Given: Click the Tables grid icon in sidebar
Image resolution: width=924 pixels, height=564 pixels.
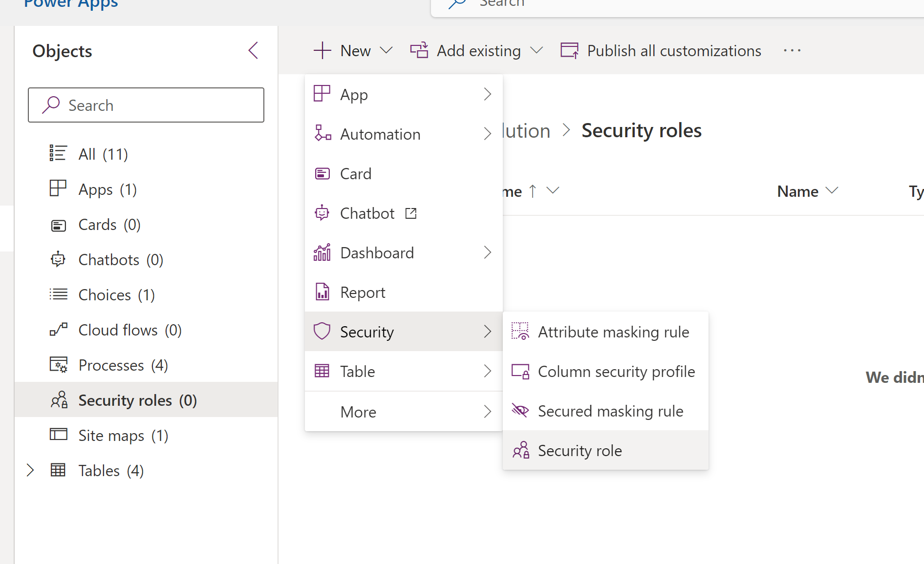Looking at the screenshot, I should point(58,470).
